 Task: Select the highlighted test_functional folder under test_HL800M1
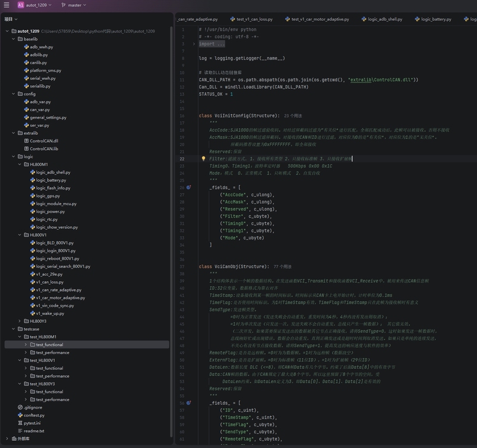(49, 344)
